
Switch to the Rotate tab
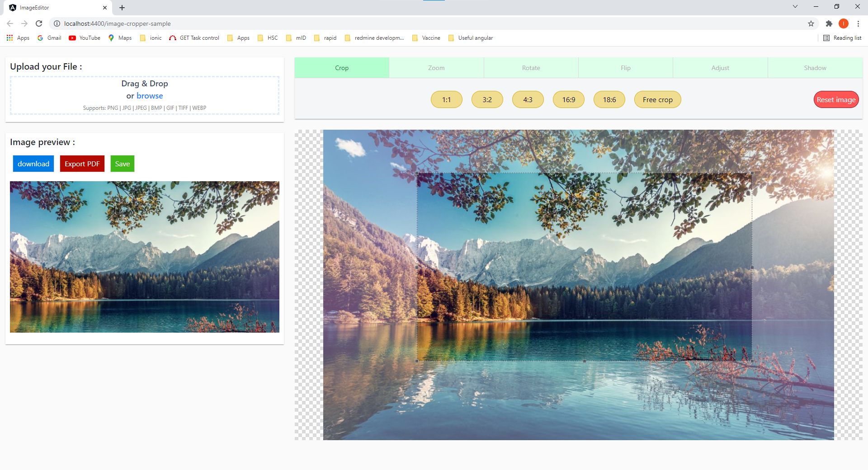click(x=531, y=68)
